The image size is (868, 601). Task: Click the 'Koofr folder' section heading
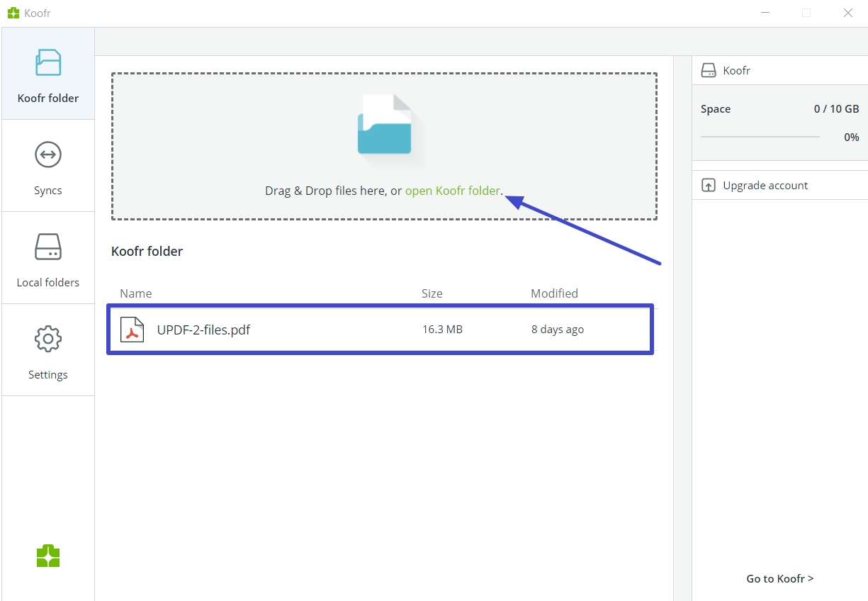pyautogui.click(x=147, y=251)
